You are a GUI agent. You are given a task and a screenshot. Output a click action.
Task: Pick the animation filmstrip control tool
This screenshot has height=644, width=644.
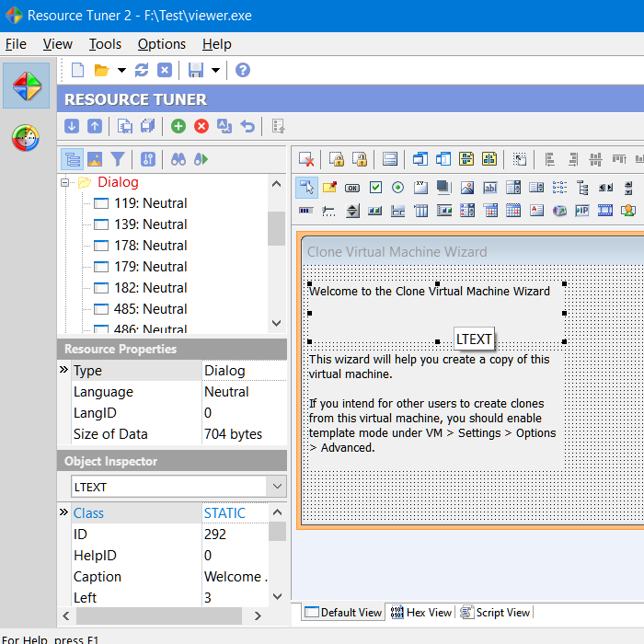605,211
